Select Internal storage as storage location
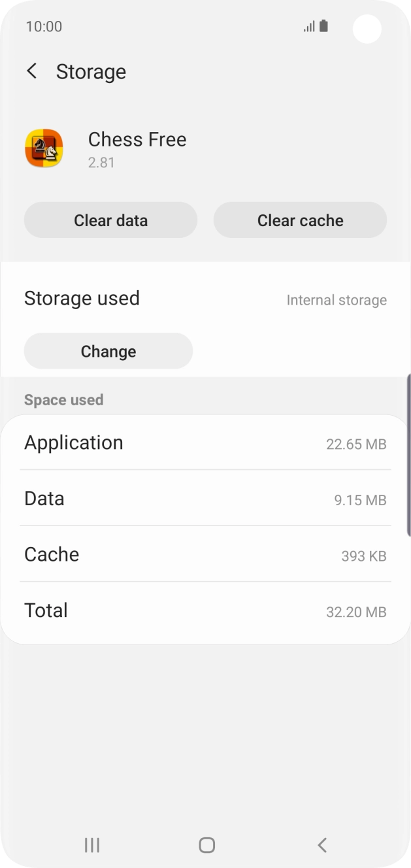 pyautogui.click(x=337, y=300)
